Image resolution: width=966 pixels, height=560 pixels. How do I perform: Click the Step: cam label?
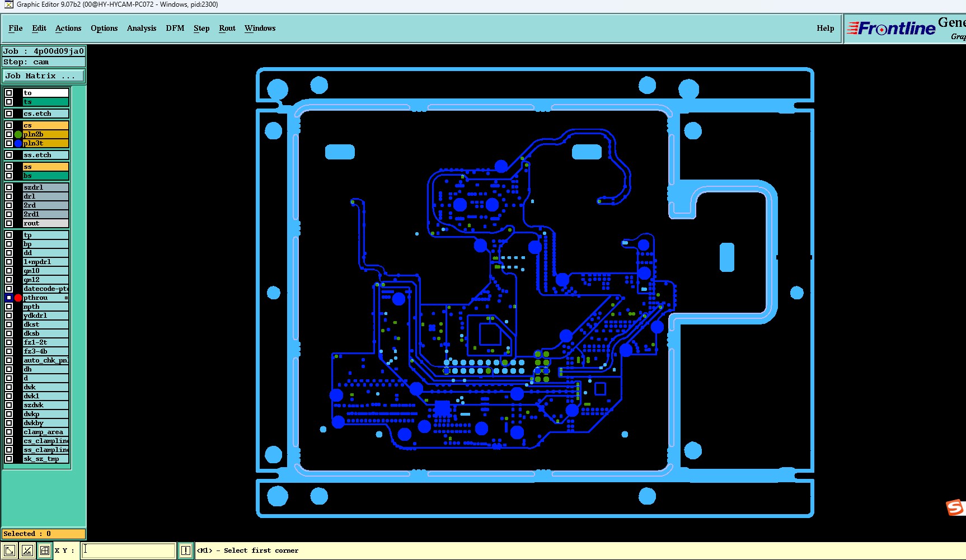[x=44, y=62]
